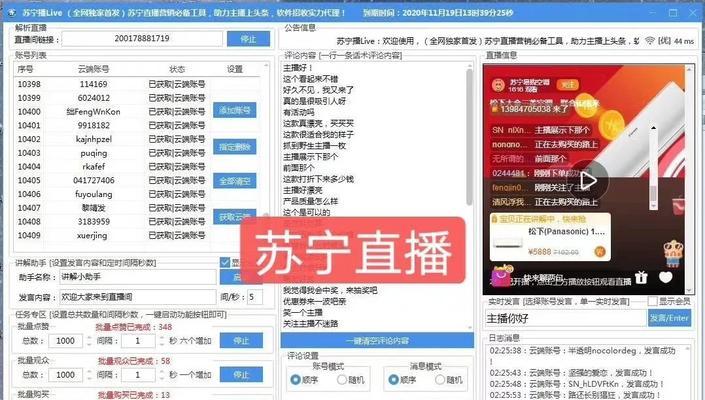Select 随机 under 账号模式
Screen dimensions: 705x400
click(342, 380)
